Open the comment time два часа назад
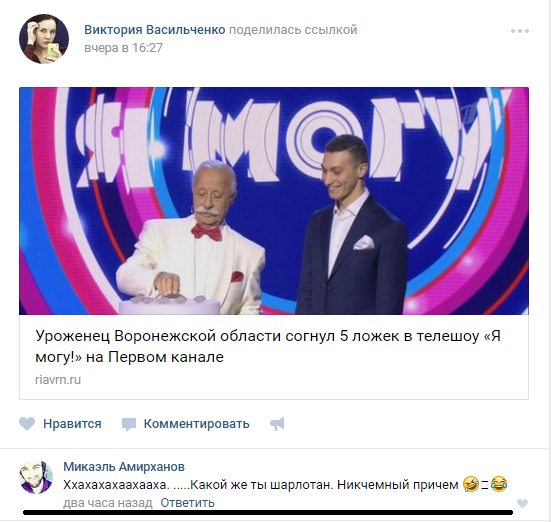 click(108, 503)
